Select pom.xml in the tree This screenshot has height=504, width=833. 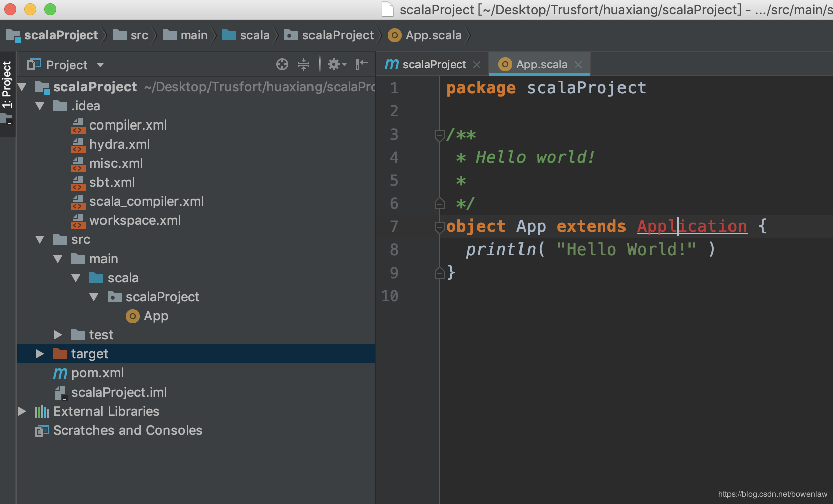(97, 373)
